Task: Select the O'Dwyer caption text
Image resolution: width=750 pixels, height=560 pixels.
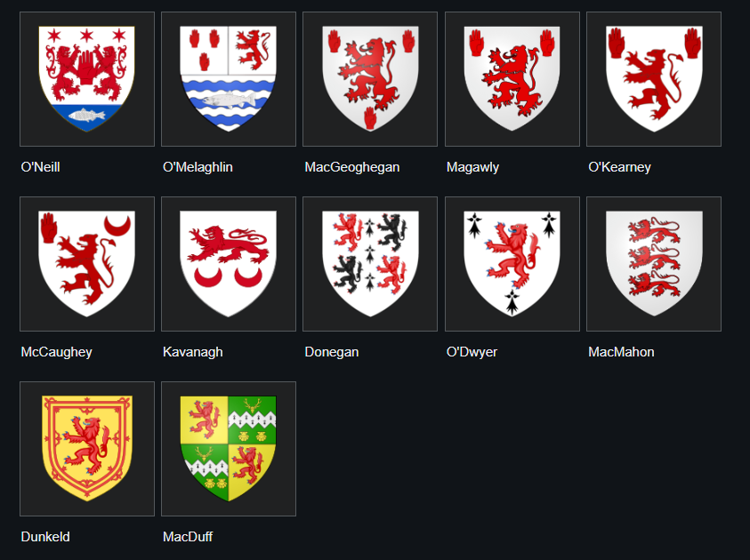Action: click(x=472, y=352)
